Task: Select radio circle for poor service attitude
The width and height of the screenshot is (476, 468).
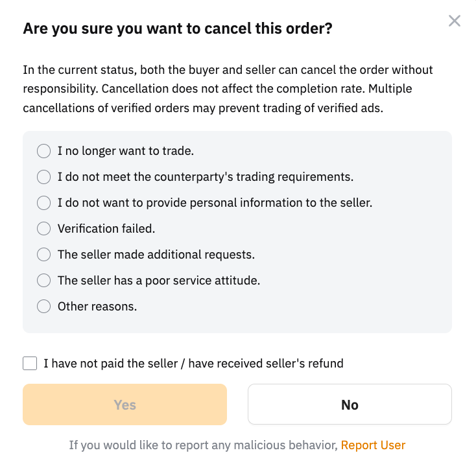Action: tap(43, 281)
